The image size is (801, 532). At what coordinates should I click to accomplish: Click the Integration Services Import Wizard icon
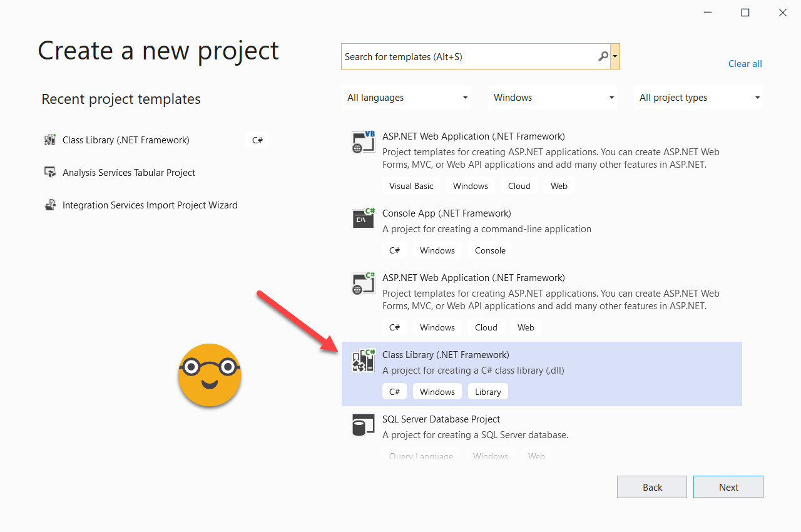click(50, 205)
